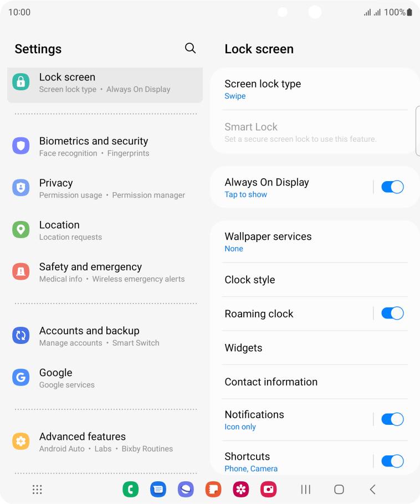Open Wallpaper services option

coord(315,242)
